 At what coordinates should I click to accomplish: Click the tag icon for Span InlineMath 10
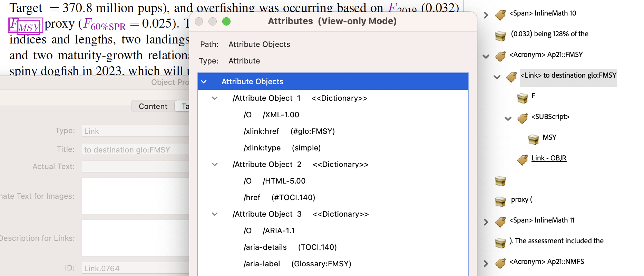coord(500,14)
